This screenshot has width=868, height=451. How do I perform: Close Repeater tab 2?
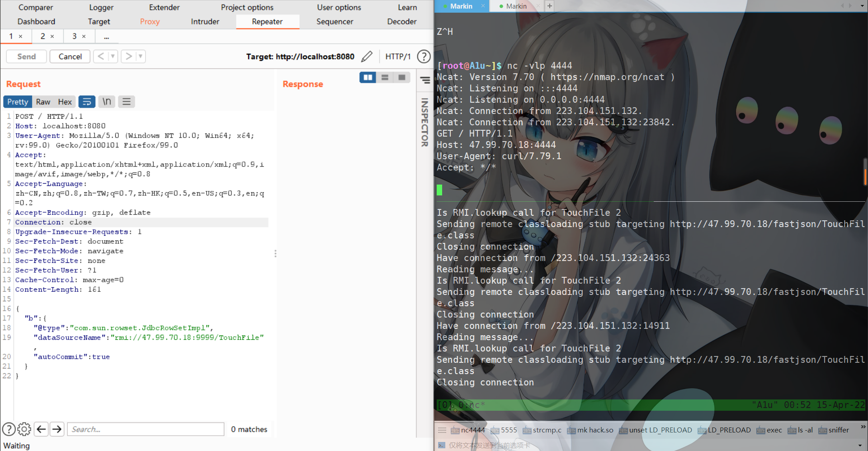coord(52,36)
